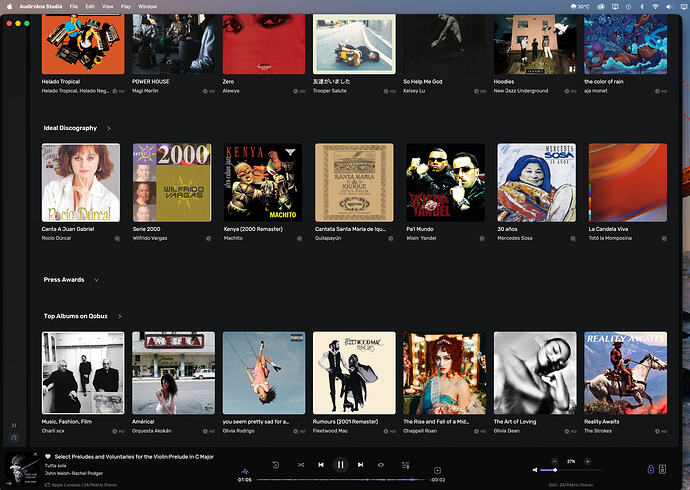
Task: Open the Apple menu
Action: (10, 7)
